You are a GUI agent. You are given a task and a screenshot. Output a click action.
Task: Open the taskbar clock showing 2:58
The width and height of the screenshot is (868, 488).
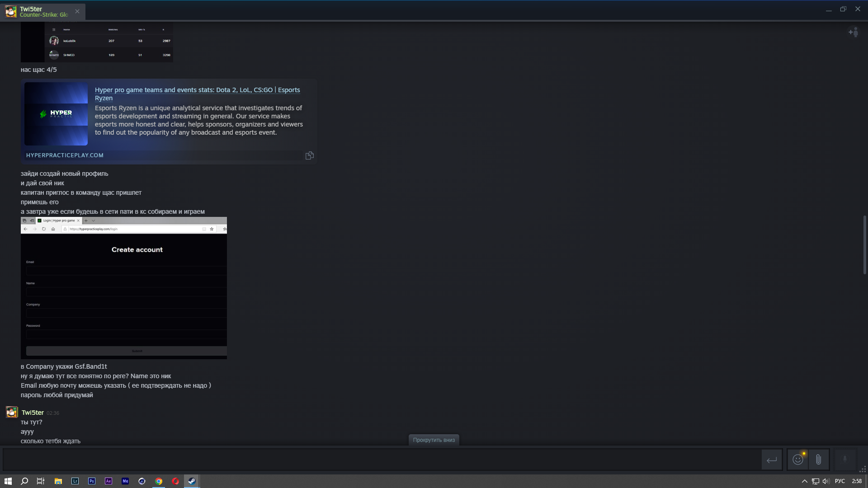[857, 481]
